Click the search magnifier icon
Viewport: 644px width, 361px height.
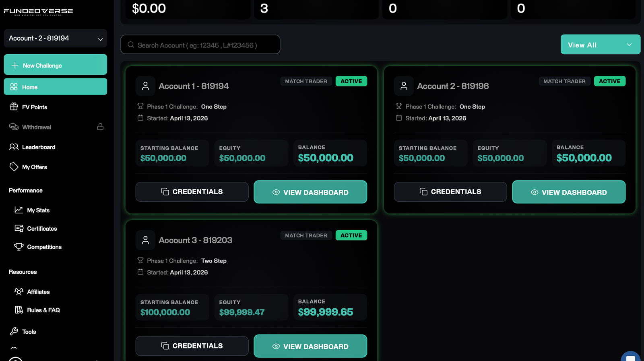point(131,45)
